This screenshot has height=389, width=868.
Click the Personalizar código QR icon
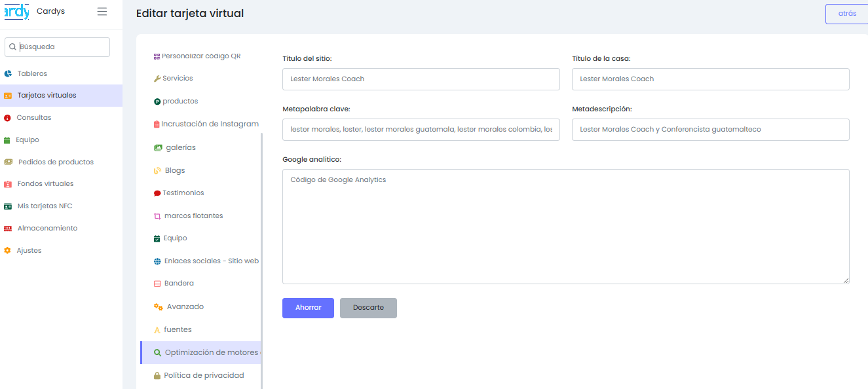tap(157, 56)
